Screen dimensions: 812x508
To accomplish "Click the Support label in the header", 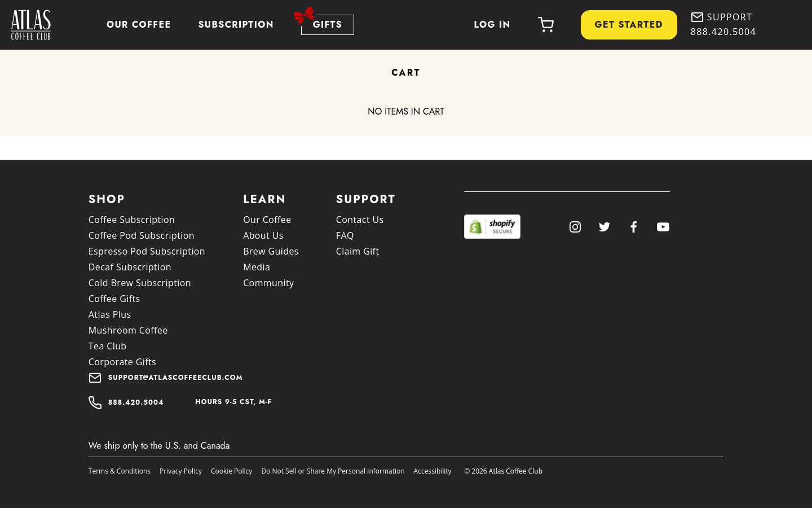I will [x=729, y=17].
